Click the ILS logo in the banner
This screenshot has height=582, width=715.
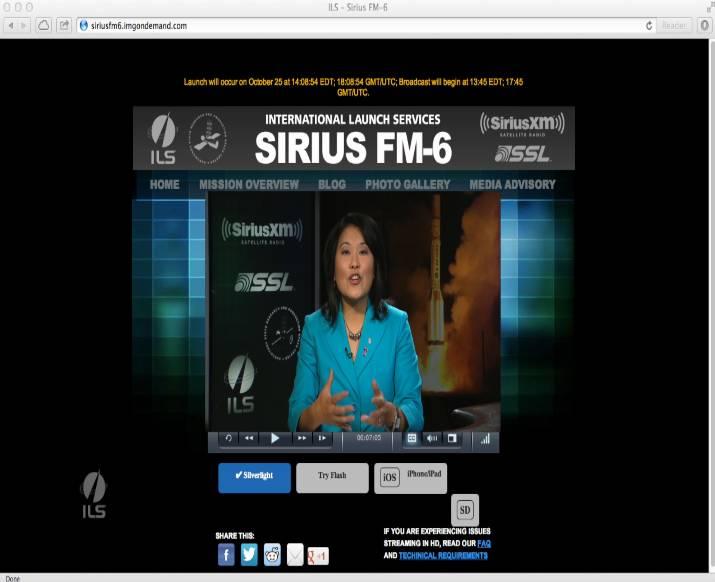[x=163, y=139]
